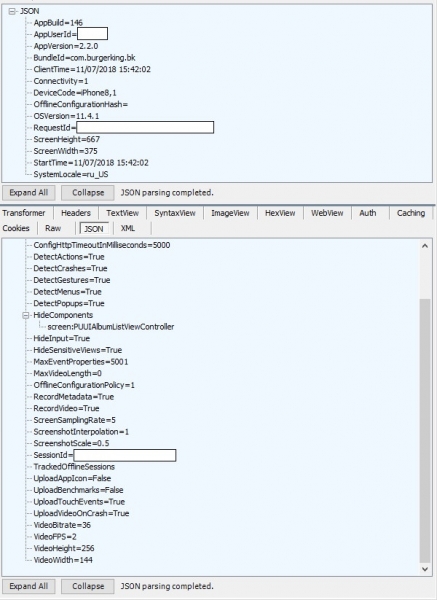Collapse the JSON root node
Viewport: 437px width, 600px height.
(12, 11)
